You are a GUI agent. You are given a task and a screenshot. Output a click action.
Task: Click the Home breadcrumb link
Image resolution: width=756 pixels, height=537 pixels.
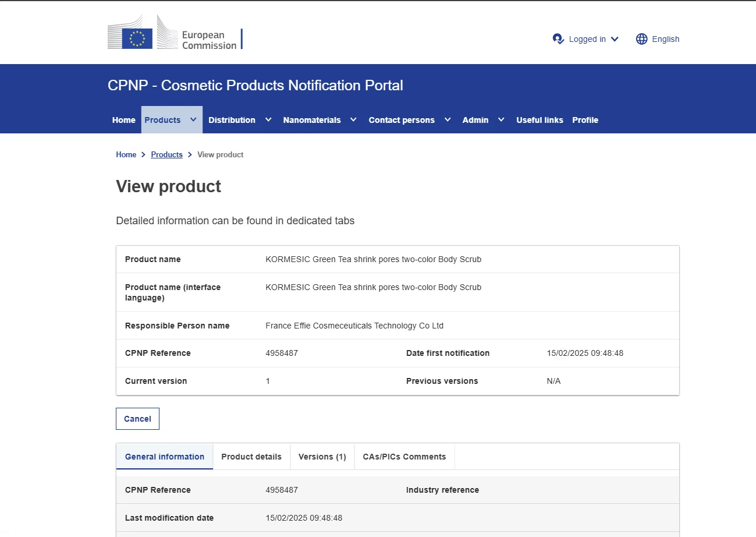tap(126, 154)
